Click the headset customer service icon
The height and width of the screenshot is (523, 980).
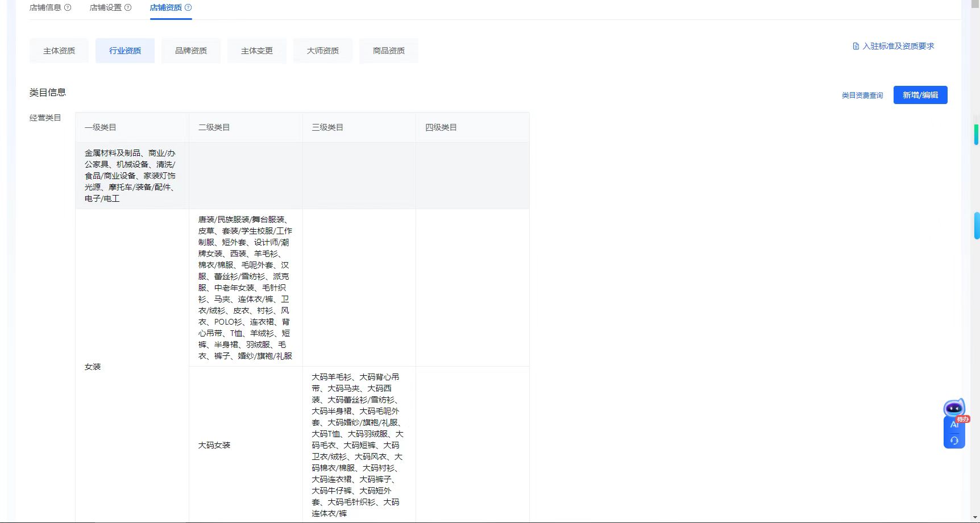954,441
